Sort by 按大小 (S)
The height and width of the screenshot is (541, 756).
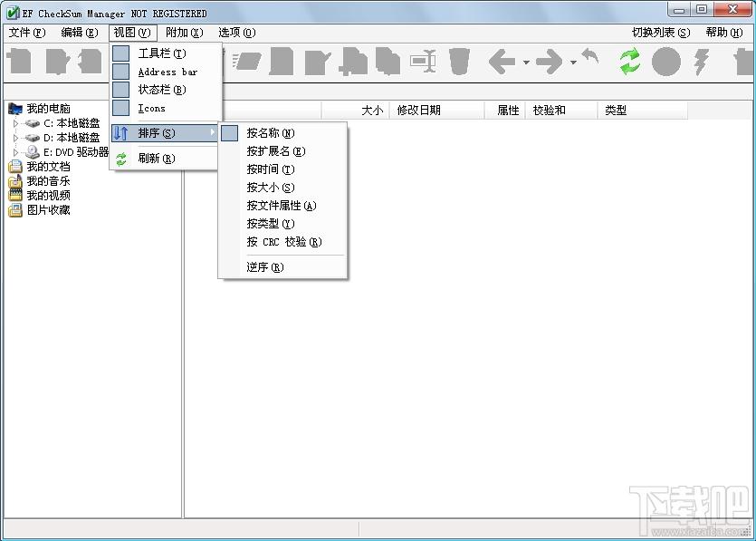tap(283, 188)
